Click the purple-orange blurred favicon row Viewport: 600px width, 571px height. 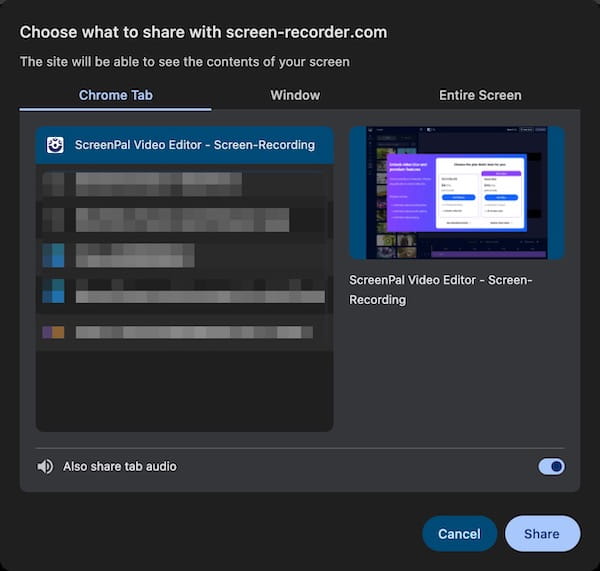184,332
